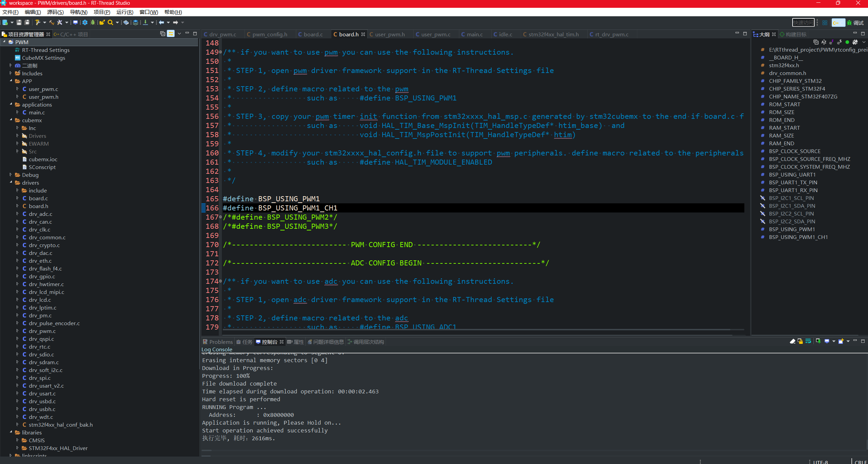
Task: Open dropdown arrow next to search icon
Action: click(118, 22)
